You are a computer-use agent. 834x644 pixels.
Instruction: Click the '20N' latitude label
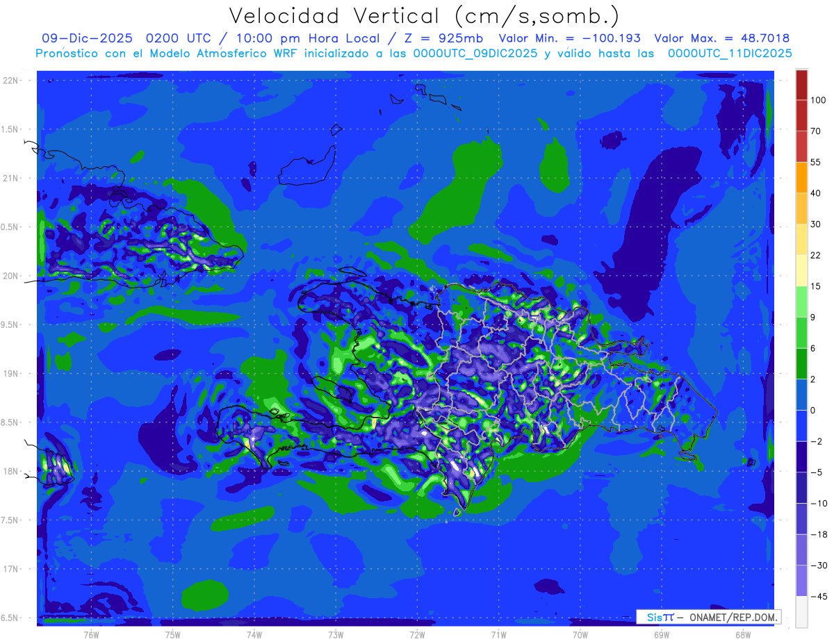click(x=10, y=276)
